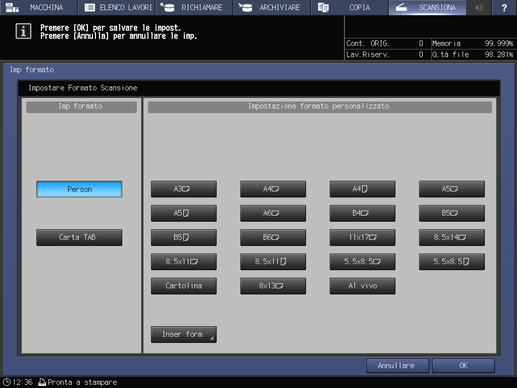Open the MACCHINA tab

pyautogui.click(x=39, y=7)
